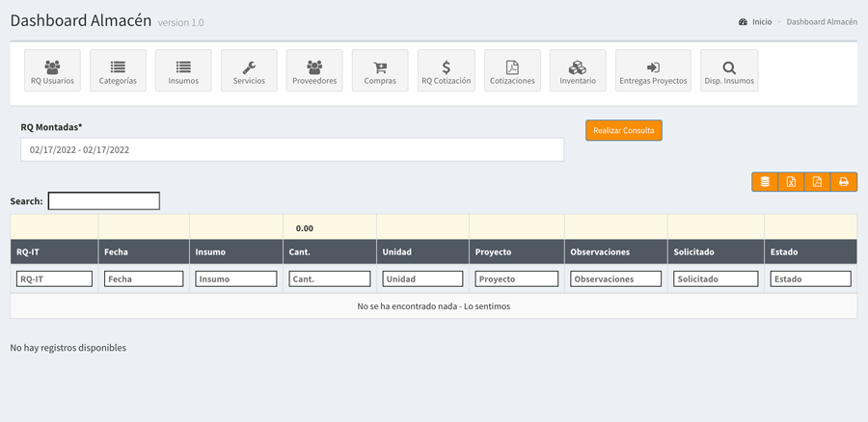Open Servicios wrench icon
The height and width of the screenshot is (422, 868).
tap(249, 71)
